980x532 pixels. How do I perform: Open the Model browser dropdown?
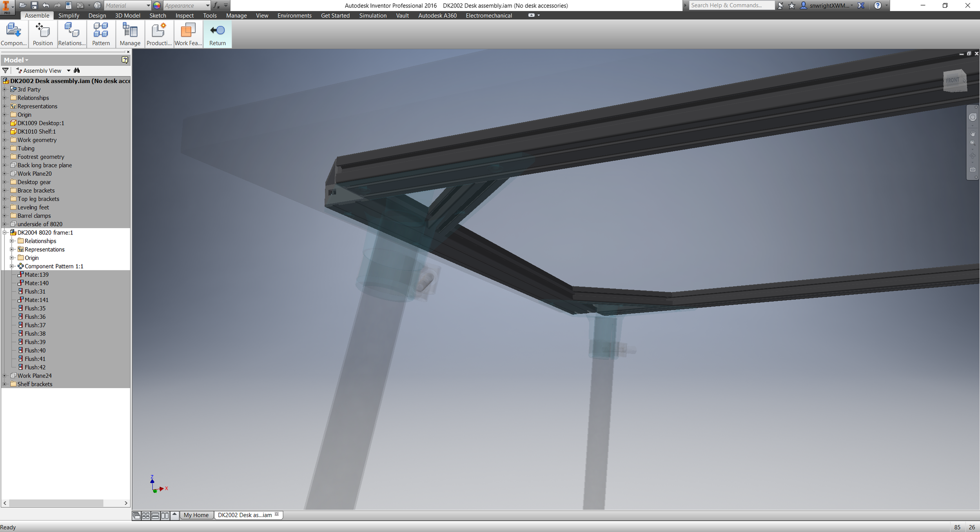click(x=16, y=60)
